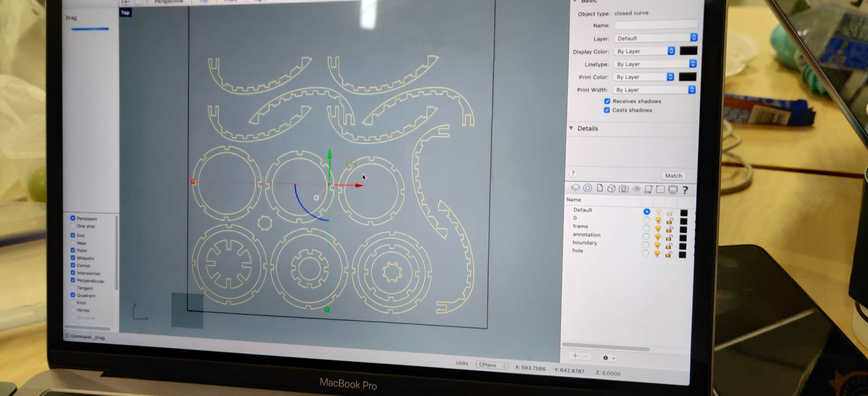Screen dimensions: 868x396
Task: Click the Name input field
Action: tap(656, 25)
